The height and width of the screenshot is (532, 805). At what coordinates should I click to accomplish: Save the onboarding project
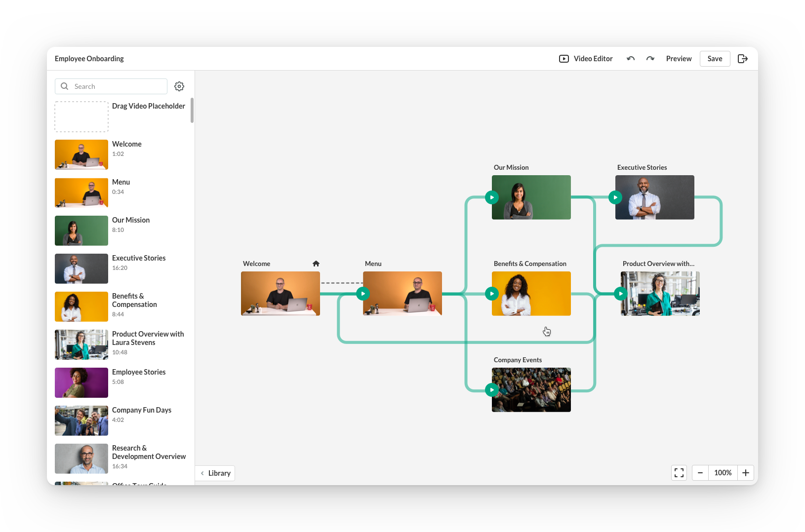coord(715,59)
